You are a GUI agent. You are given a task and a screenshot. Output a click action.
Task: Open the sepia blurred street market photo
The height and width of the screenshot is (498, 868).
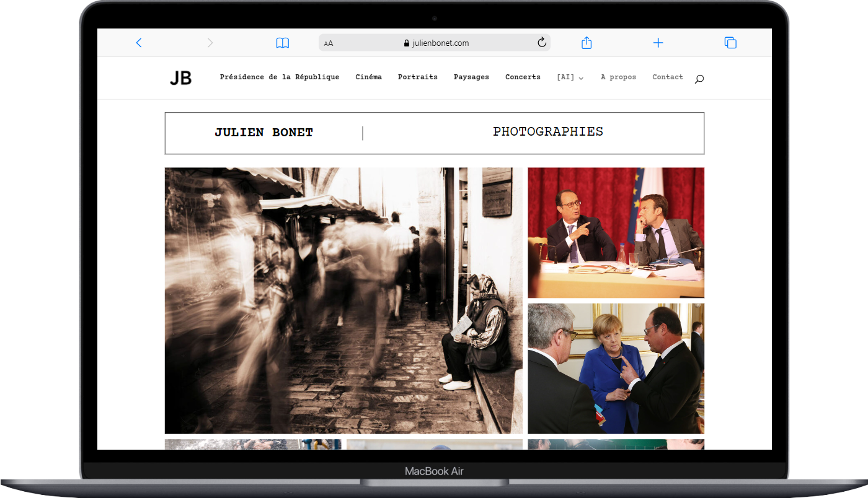[343, 300]
